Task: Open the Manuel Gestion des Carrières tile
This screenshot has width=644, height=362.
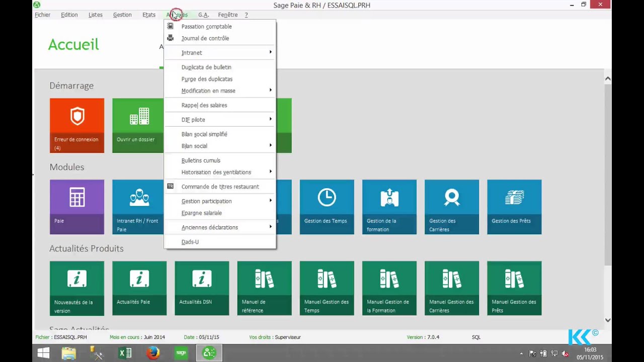Action: (x=452, y=289)
